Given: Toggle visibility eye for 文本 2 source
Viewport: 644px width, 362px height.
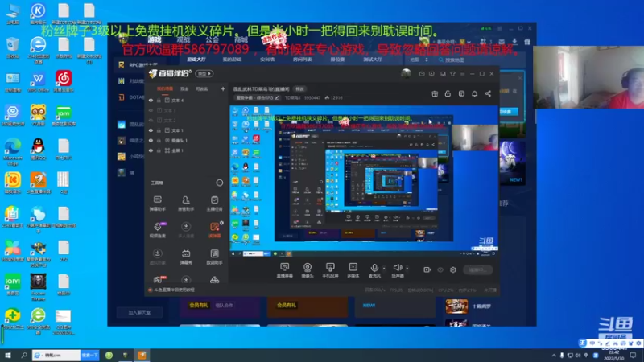Looking at the screenshot, I should click(x=151, y=120).
